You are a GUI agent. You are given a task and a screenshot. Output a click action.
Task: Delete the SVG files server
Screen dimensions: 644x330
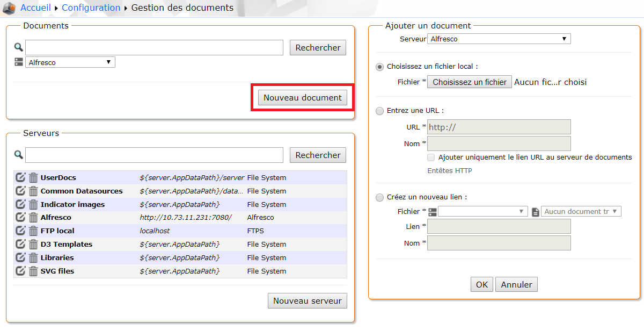coord(33,271)
